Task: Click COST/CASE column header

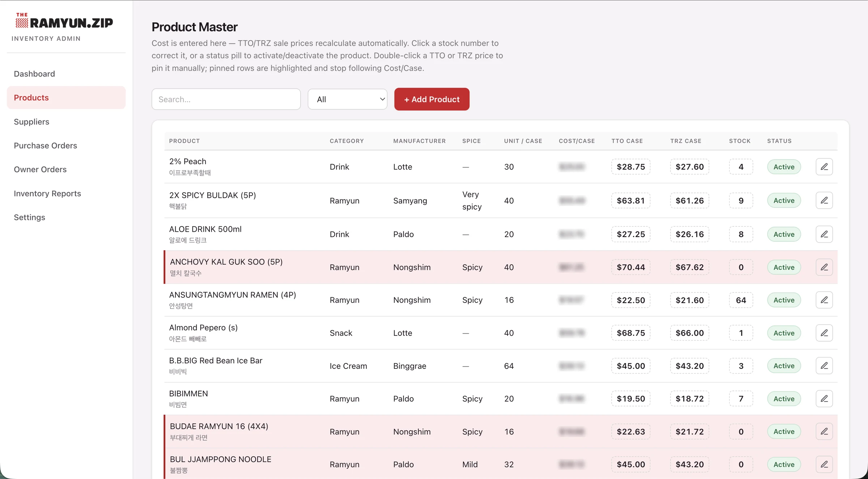Action: point(577,141)
